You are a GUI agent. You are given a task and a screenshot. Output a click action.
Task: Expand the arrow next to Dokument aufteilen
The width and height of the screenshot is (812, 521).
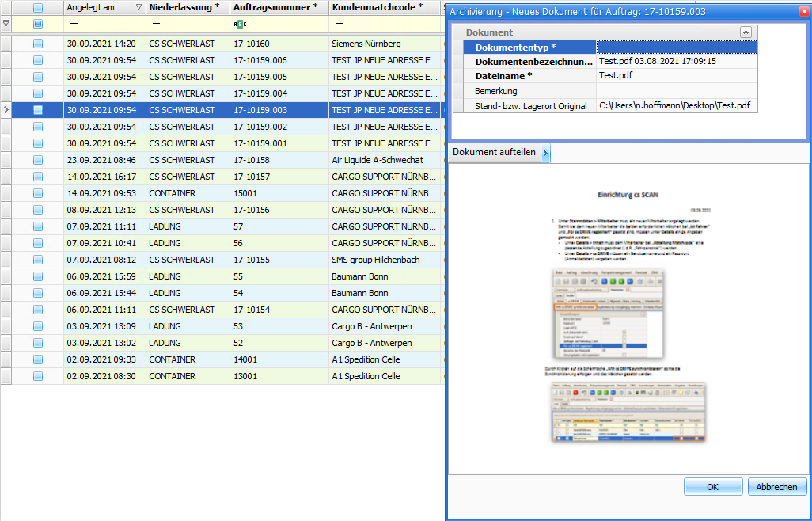pyautogui.click(x=546, y=153)
